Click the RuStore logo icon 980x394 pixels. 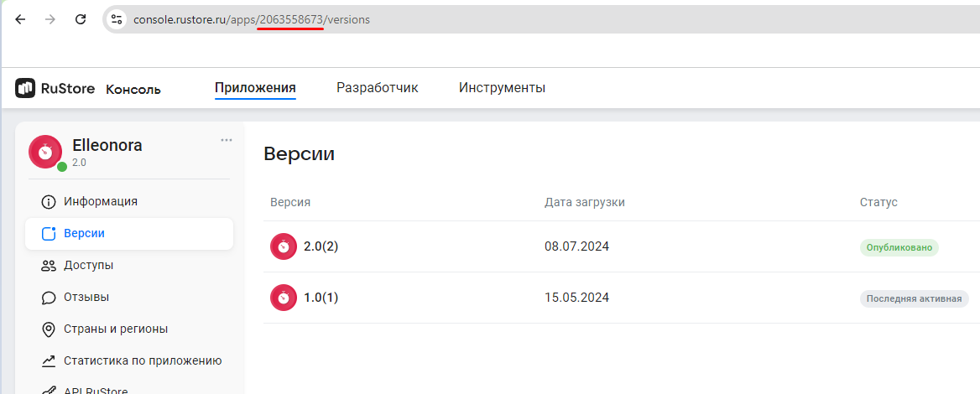pyautogui.click(x=25, y=88)
